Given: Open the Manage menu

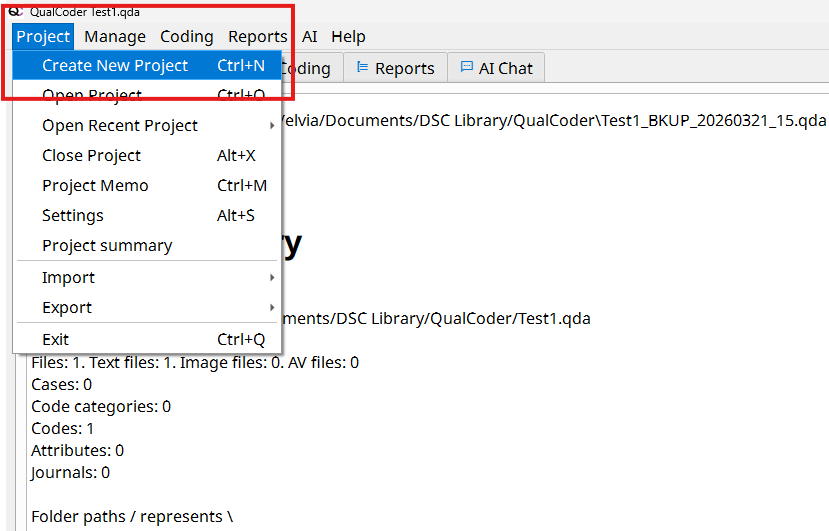Looking at the screenshot, I should [115, 36].
